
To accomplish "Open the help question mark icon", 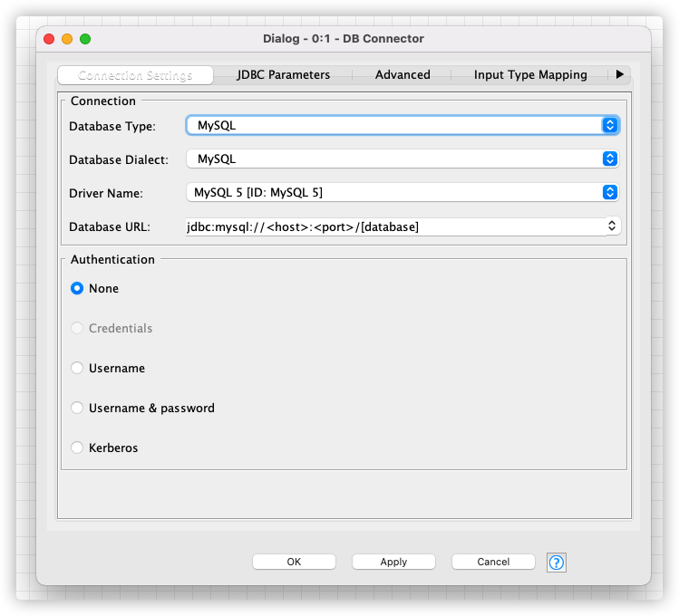I will pos(556,563).
